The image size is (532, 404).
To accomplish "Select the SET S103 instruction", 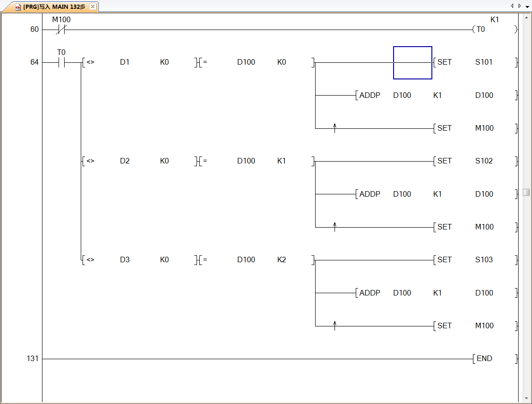I will pos(474,260).
